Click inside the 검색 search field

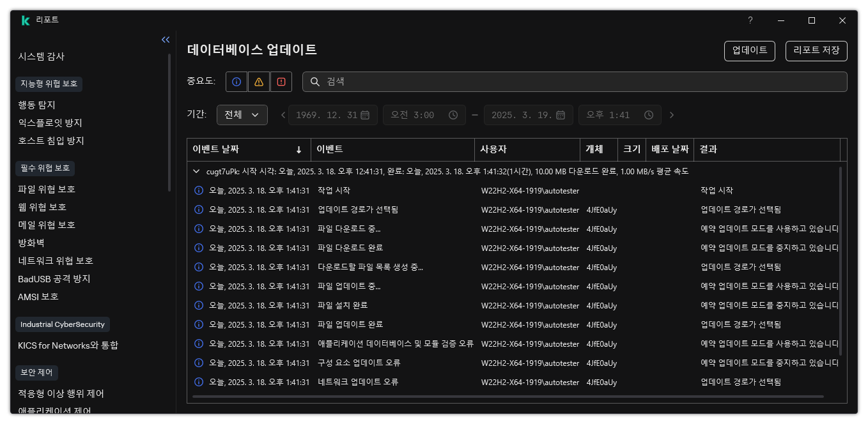[x=447, y=81]
